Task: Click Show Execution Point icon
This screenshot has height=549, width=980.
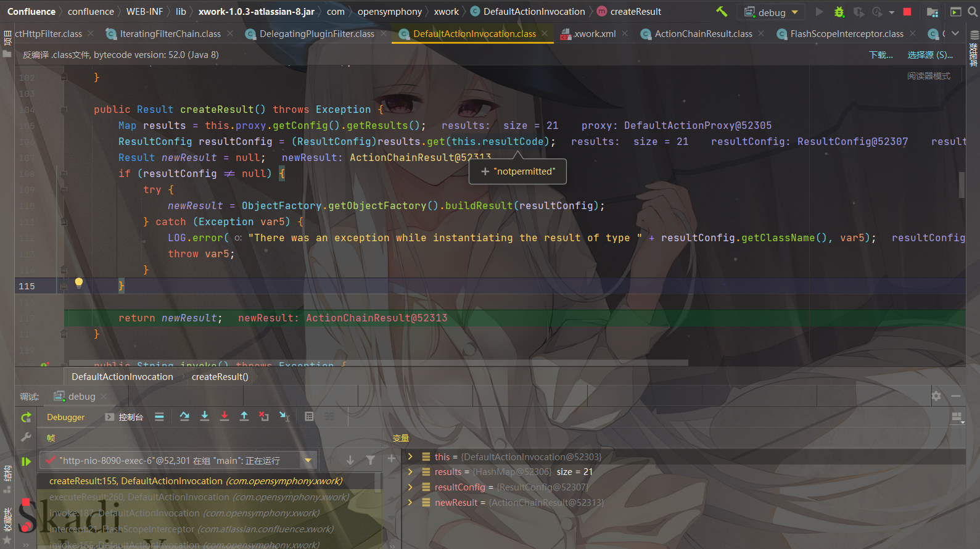Action: (x=159, y=417)
